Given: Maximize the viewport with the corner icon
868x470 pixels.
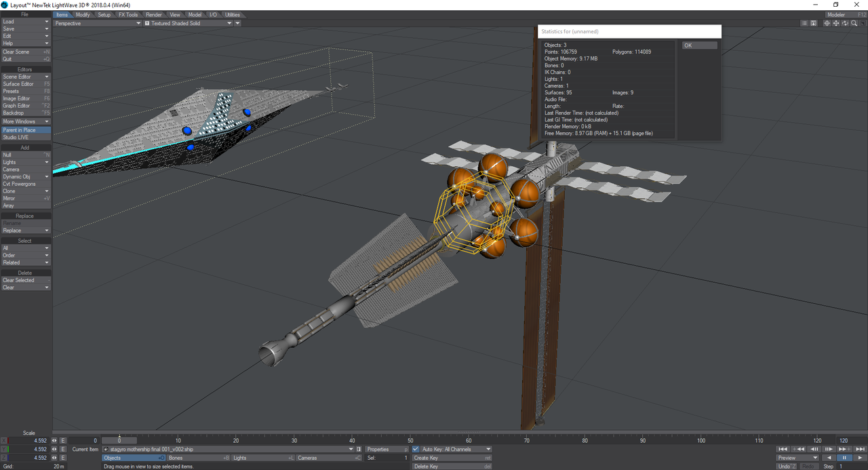Looking at the screenshot, I should click(x=863, y=23).
